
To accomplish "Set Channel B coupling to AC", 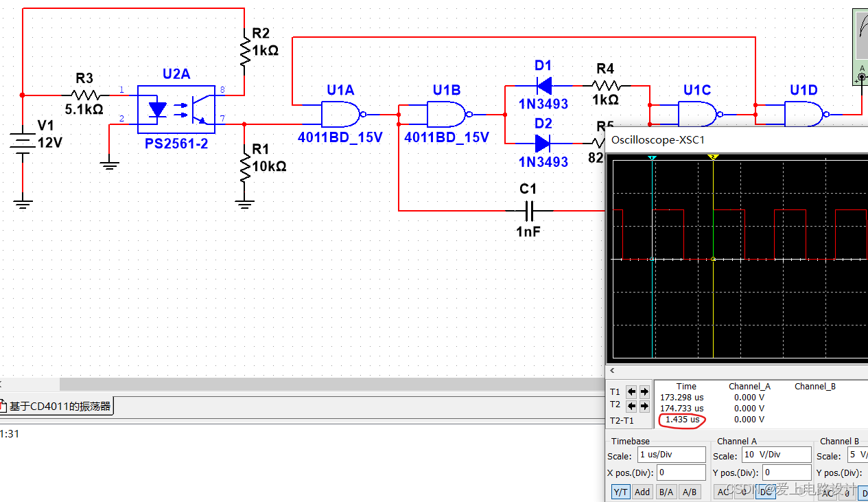I will pyautogui.click(x=828, y=492).
